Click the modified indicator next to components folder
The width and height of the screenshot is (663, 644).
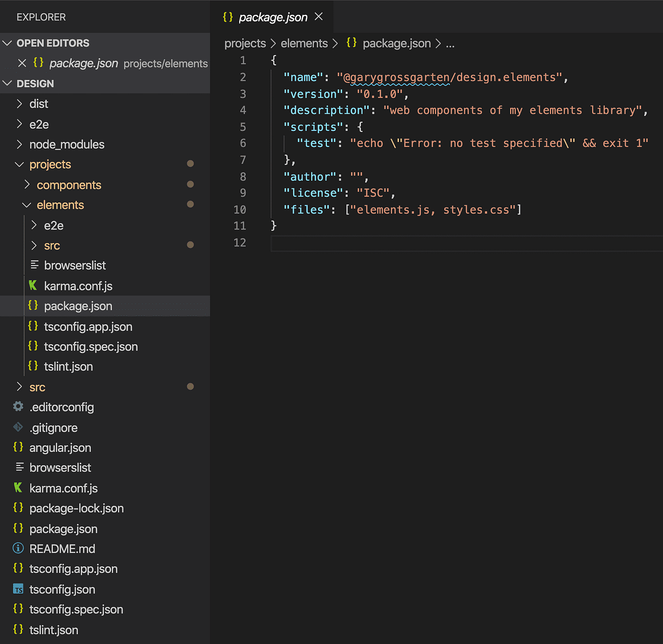click(191, 184)
